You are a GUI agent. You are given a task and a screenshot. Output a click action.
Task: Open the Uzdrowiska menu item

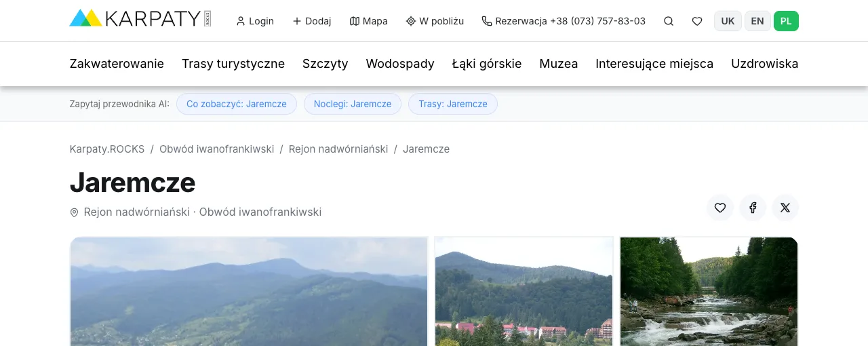click(x=765, y=64)
